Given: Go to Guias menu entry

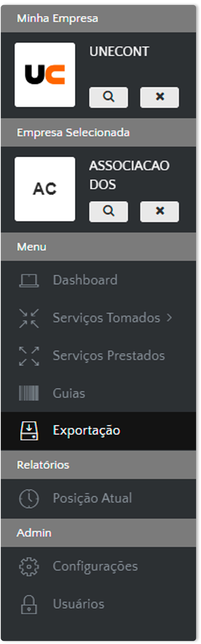Looking at the screenshot, I should click(98, 393).
